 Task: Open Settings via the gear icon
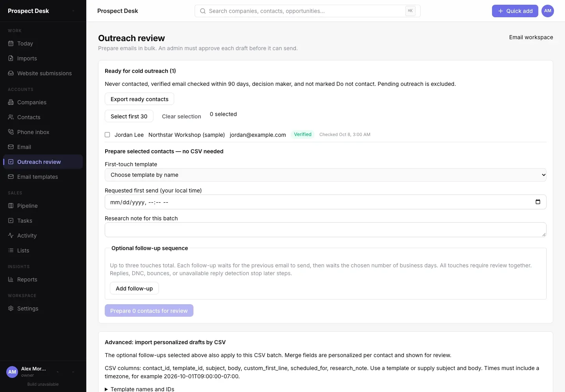(11, 309)
